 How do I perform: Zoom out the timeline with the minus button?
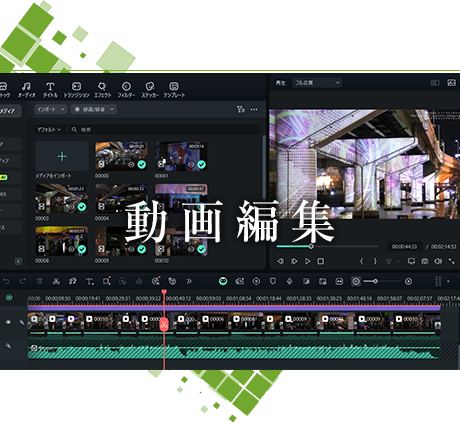356,281
